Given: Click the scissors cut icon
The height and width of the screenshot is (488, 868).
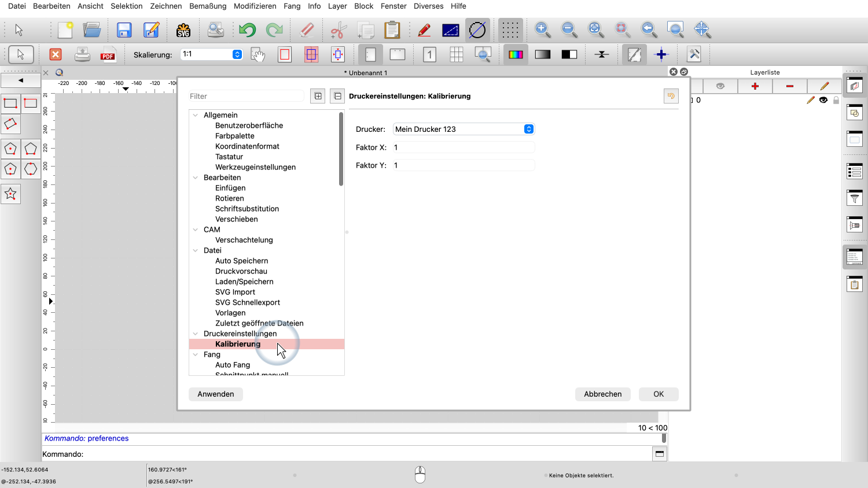Looking at the screenshot, I should click(x=339, y=30).
